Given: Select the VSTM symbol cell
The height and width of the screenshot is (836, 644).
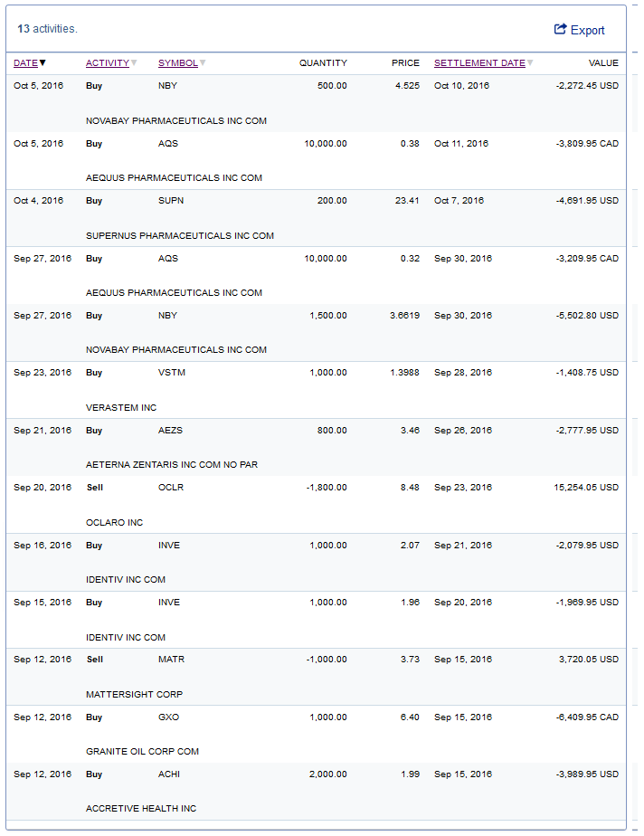Looking at the screenshot, I should (x=171, y=373).
